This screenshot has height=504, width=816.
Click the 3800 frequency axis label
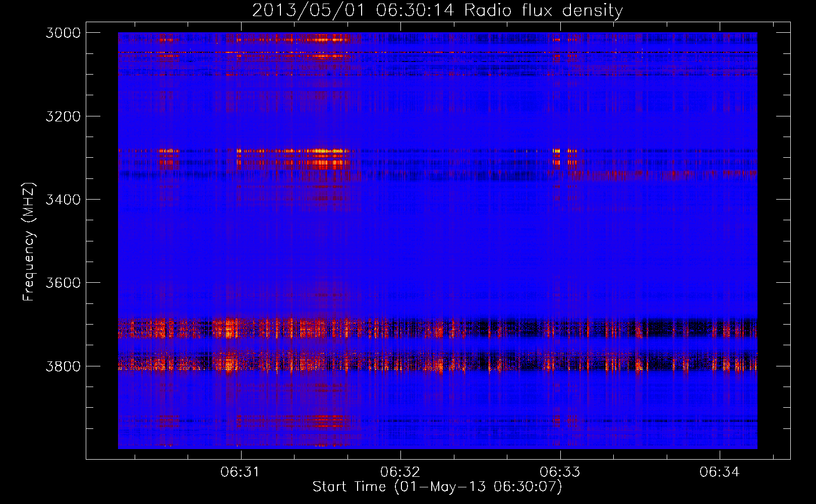pos(63,366)
